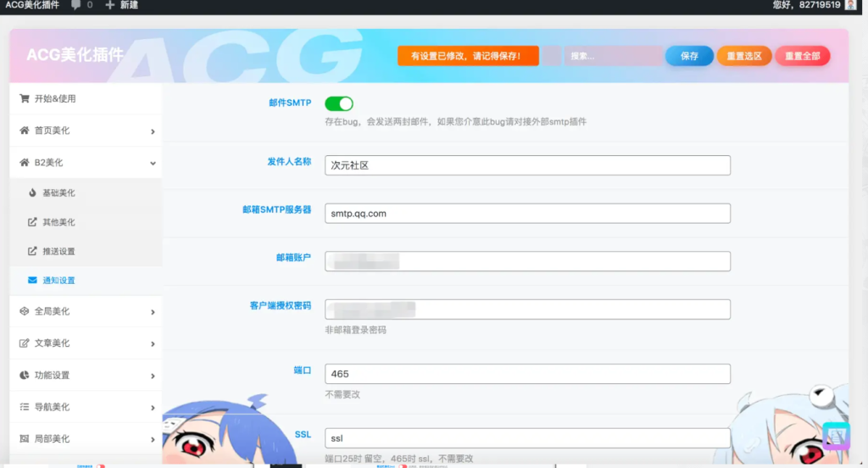Select the 通知设置 submenu item

[86, 281]
